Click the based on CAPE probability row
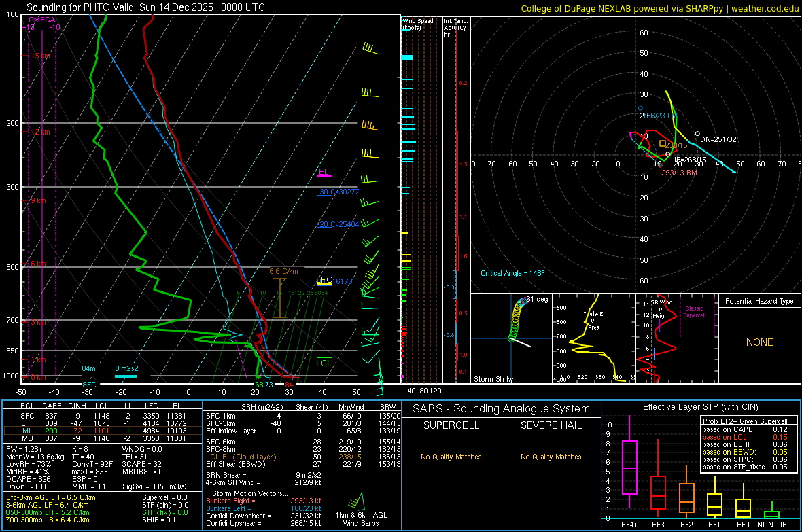The width and height of the screenshot is (802, 532). tap(745, 429)
